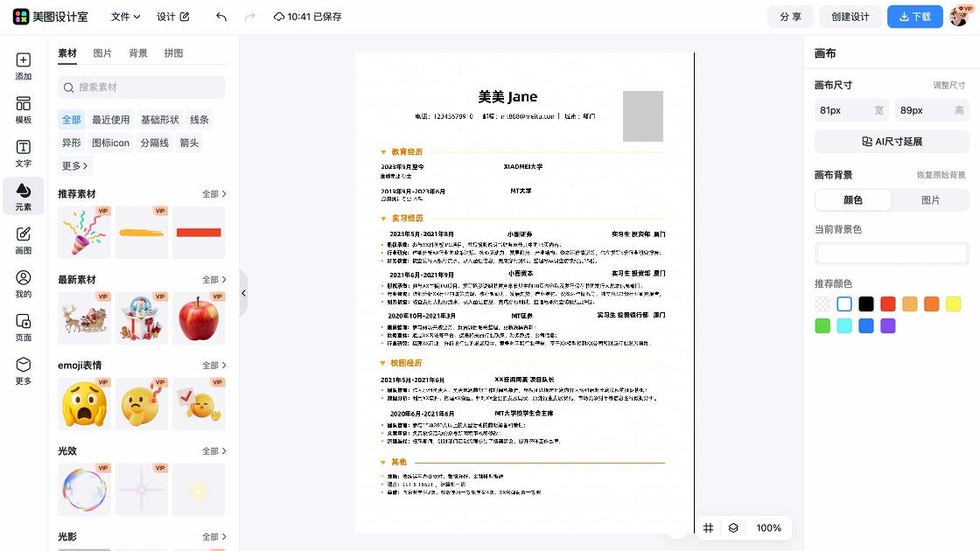This screenshot has height=551, width=980.
Task: Click the edit pencil icon beside 设计
Action: 185,17
